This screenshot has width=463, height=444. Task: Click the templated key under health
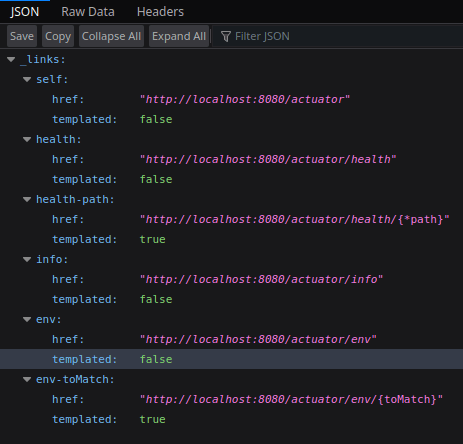click(85, 179)
